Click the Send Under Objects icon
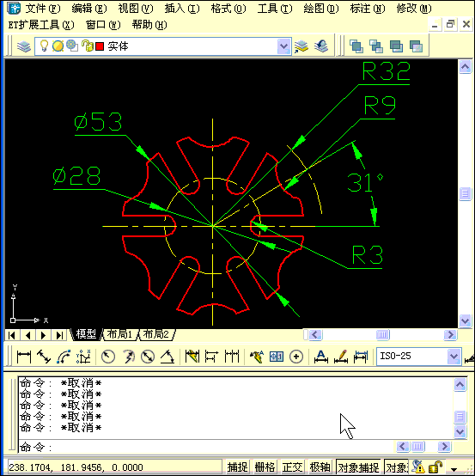The width and height of the screenshot is (475, 476). (416, 46)
